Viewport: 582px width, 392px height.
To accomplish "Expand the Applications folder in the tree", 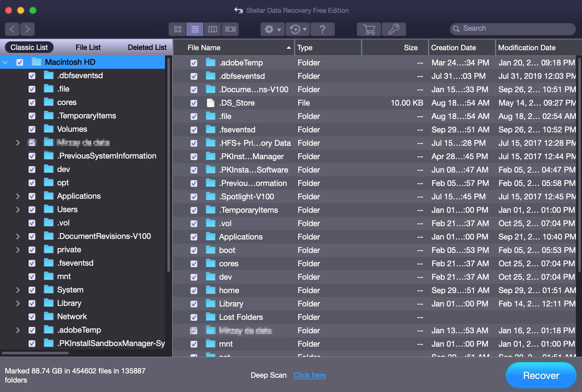I will pyautogui.click(x=18, y=196).
